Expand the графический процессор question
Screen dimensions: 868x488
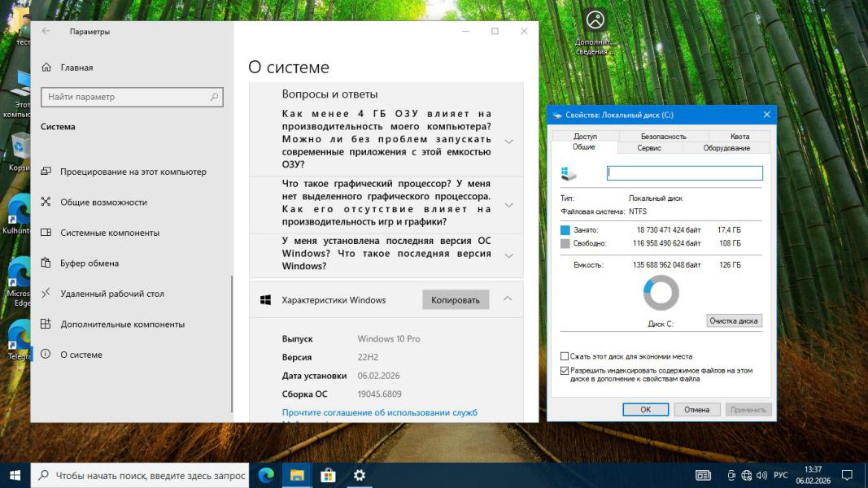(508, 205)
